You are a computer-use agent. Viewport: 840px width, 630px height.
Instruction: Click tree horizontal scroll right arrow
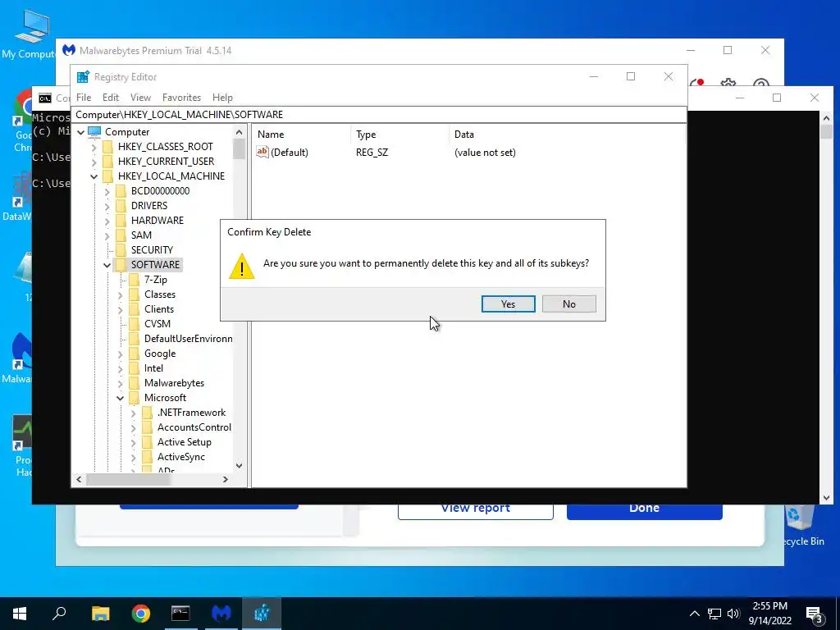click(x=226, y=479)
